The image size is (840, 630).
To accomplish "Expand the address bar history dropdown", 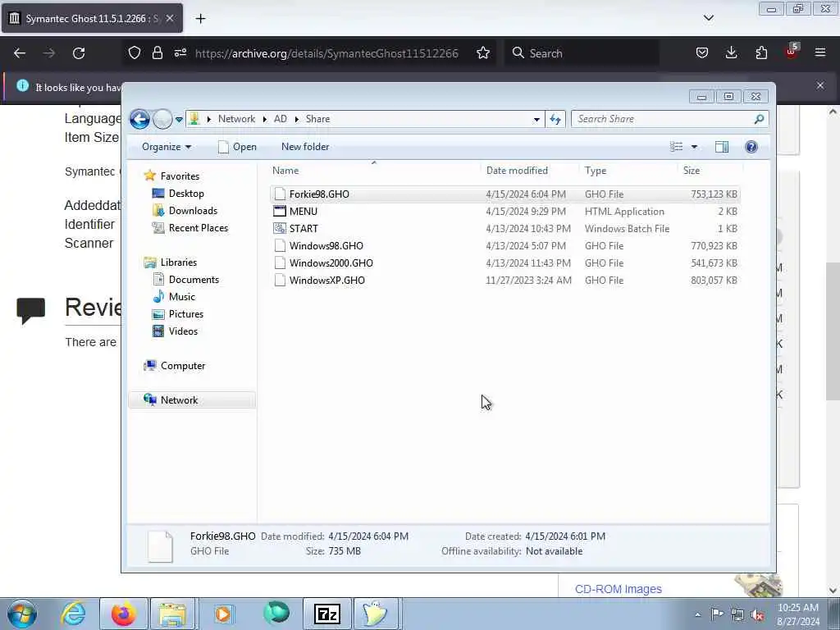I will [536, 120].
